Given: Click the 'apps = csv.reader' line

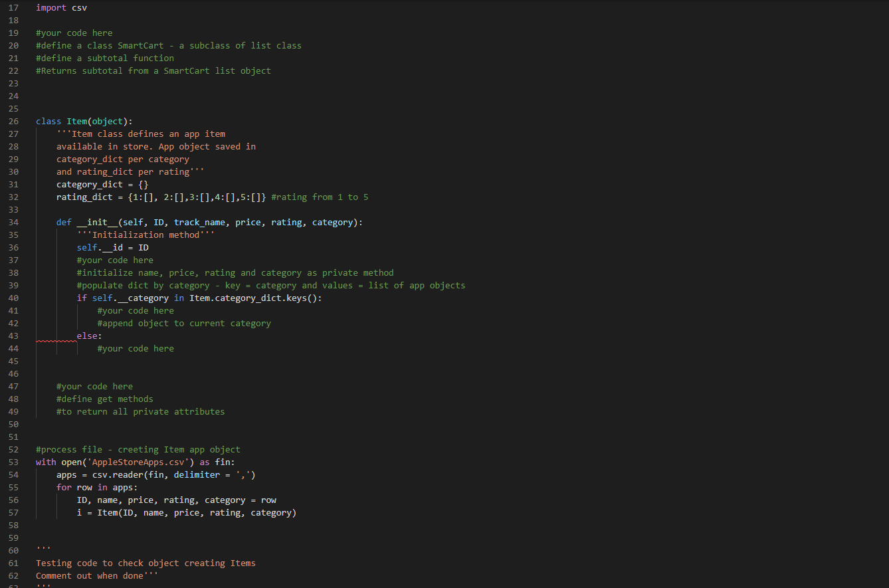Looking at the screenshot, I should (x=156, y=475).
